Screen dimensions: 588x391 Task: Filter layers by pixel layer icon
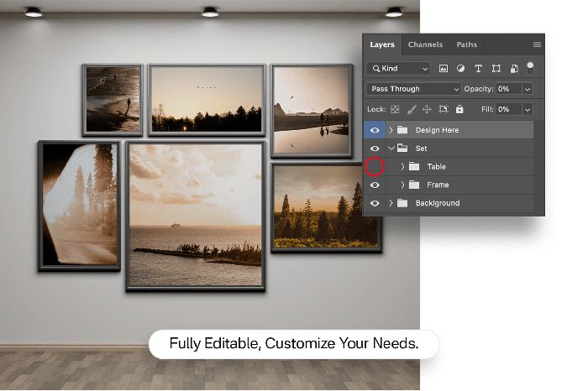click(444, 69)
